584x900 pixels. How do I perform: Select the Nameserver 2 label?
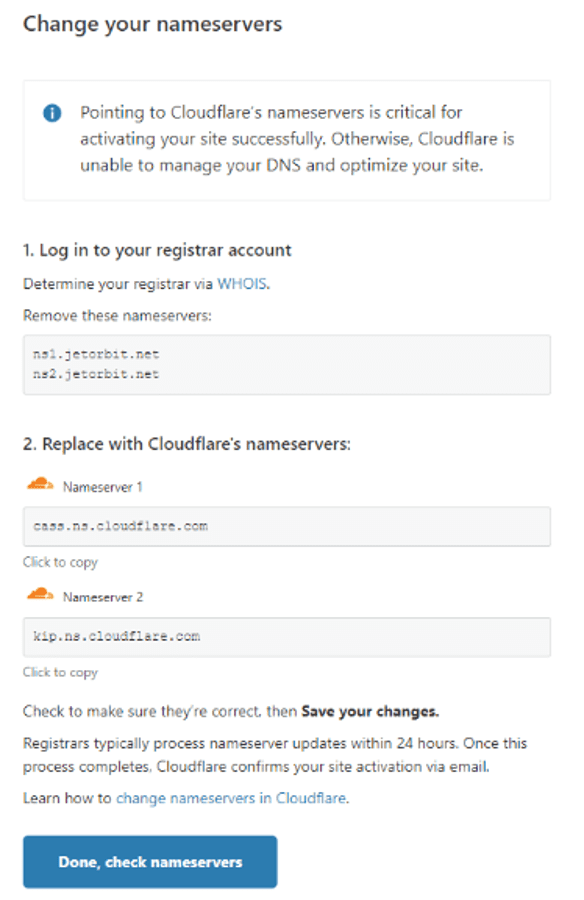pyautogui.click(x=103, y=598)
